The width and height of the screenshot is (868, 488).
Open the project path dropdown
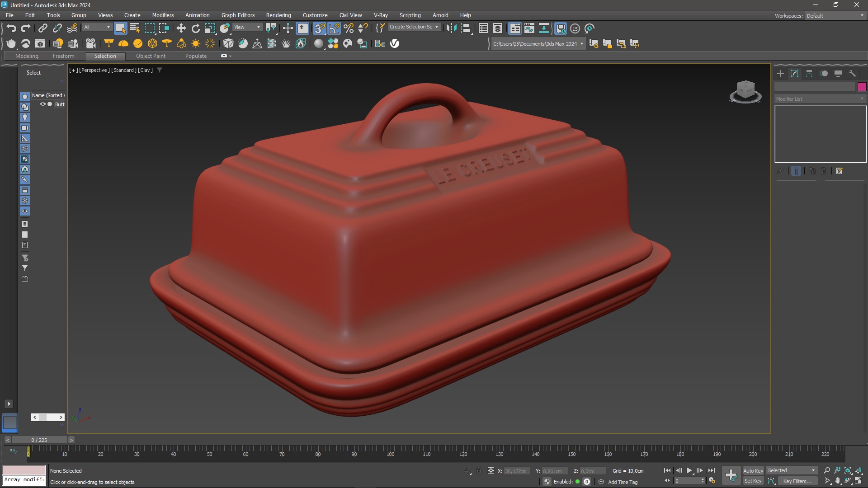[538, 44]
